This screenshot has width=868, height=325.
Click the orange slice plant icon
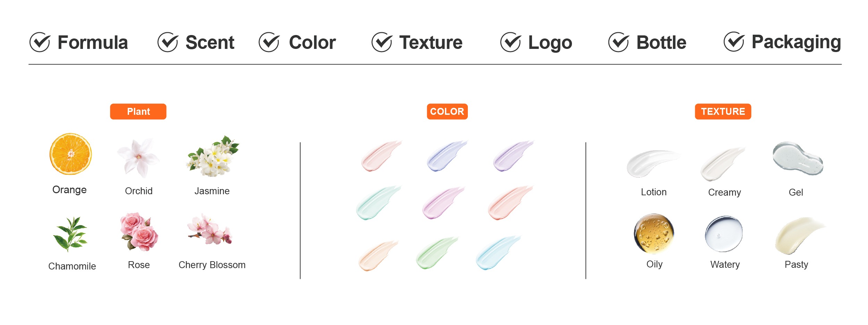tap(70, 154)
